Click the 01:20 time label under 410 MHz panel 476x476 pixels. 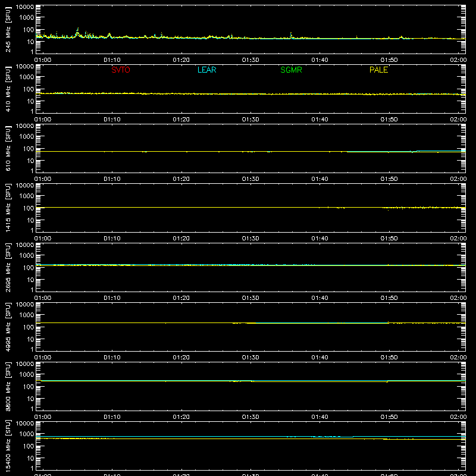pos(181,120)
